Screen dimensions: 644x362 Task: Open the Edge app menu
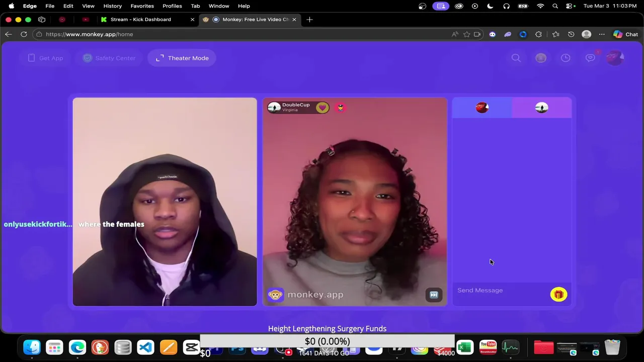30,6
